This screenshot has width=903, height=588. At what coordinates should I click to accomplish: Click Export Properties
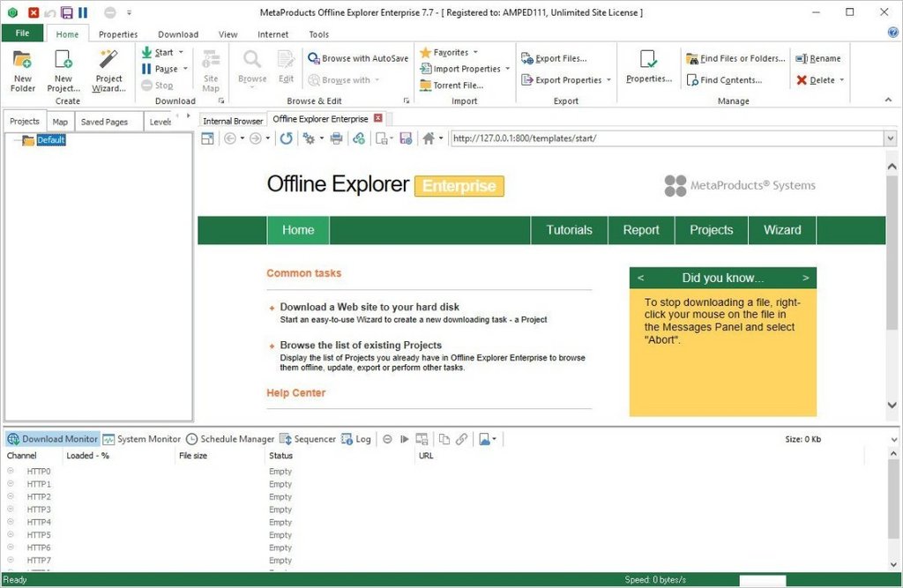click(562, 80)
